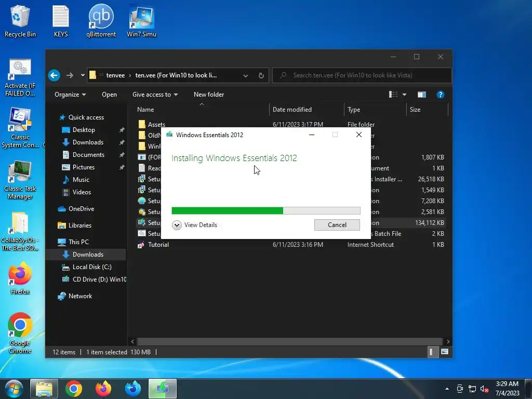Toggle the preview pane icon
This screenshot has width=532, height=399.
point(422,95)
